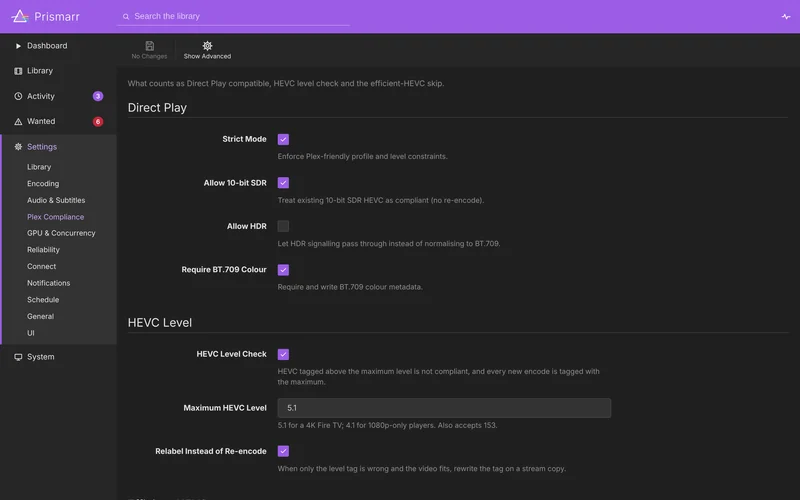Open the system health pulse icon
Viewport: 800px width, 500px height.
(786, 17)
